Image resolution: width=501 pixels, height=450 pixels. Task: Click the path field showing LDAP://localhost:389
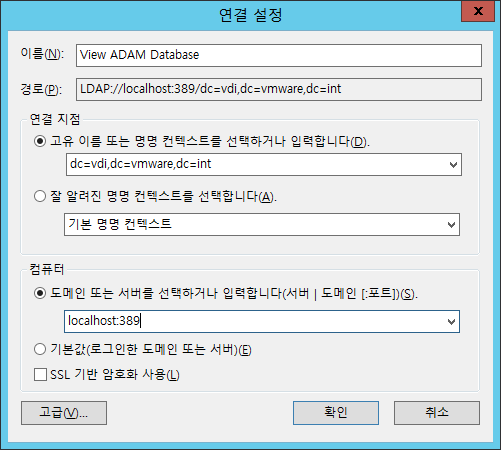click(x=279, y=89)
